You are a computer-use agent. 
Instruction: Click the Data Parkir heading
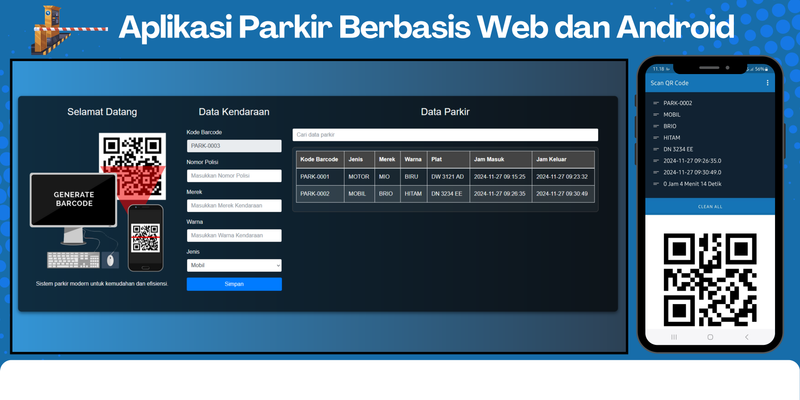pos(445,112)
